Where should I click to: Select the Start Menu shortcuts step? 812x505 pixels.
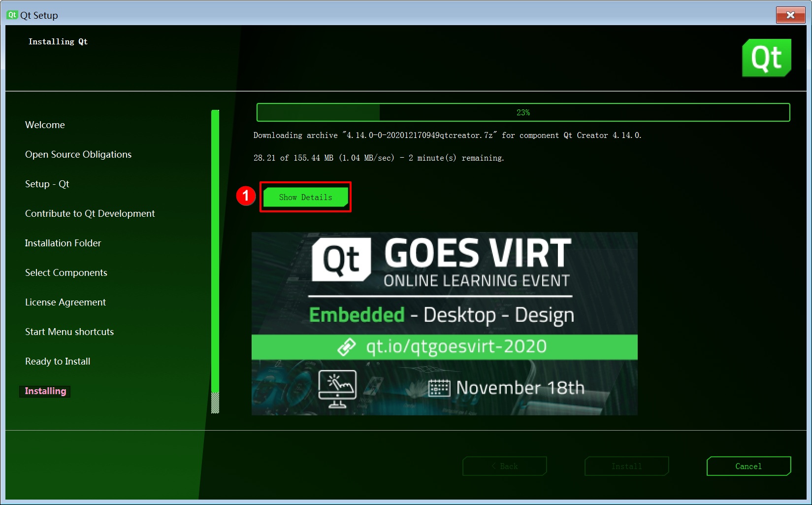click(69, 332)
